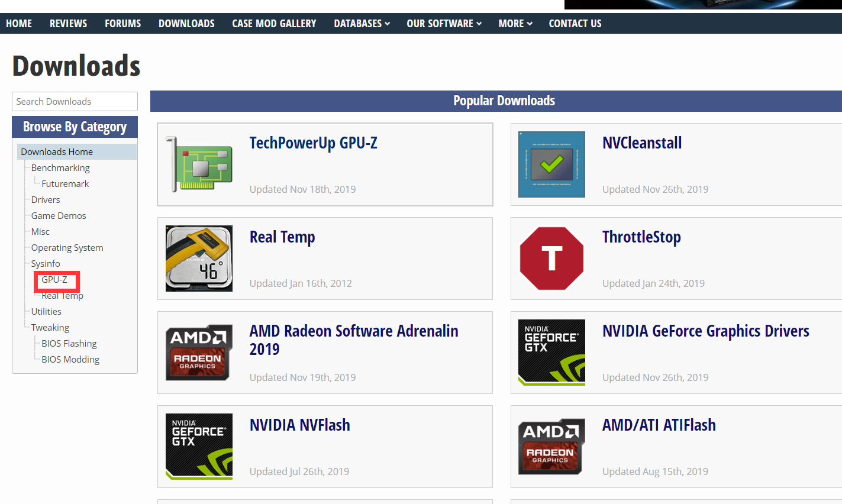Click the Browse By Category header
The width and height of the screenshot is (842, 504).
click(75, 127)
